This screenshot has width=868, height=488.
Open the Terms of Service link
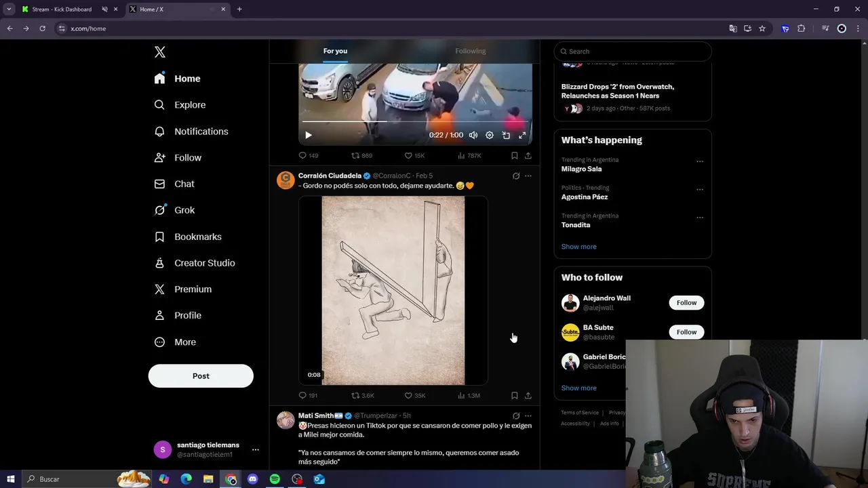pos(580,413)
